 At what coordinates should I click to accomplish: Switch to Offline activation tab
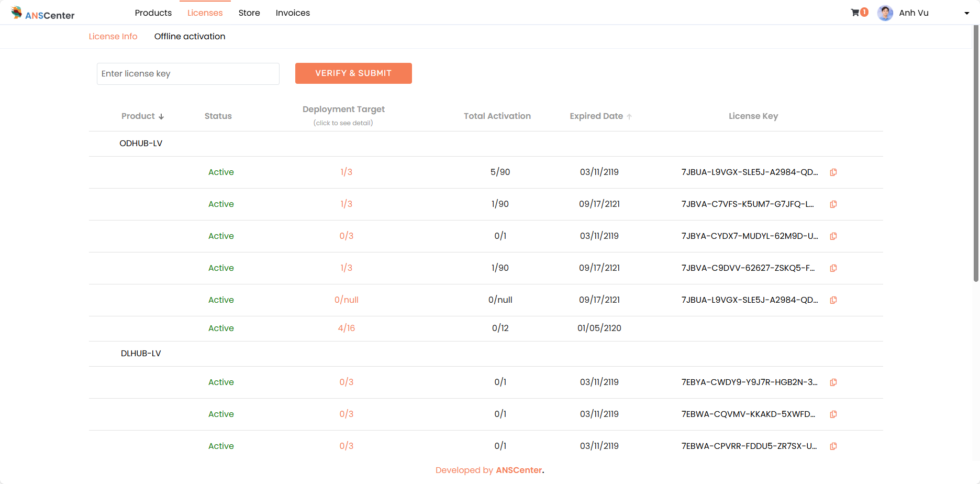[x=190, y=36]
